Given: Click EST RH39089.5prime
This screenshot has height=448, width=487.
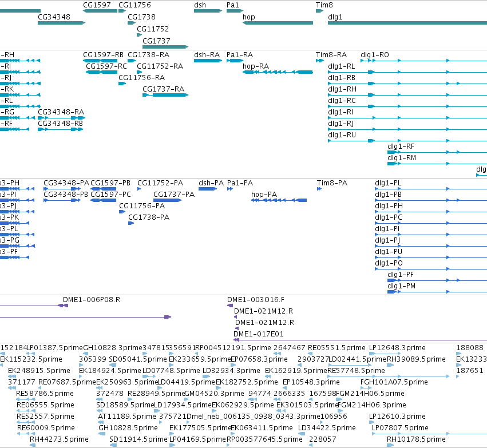Looking at the screenshot, I should (x=416, y=359).
